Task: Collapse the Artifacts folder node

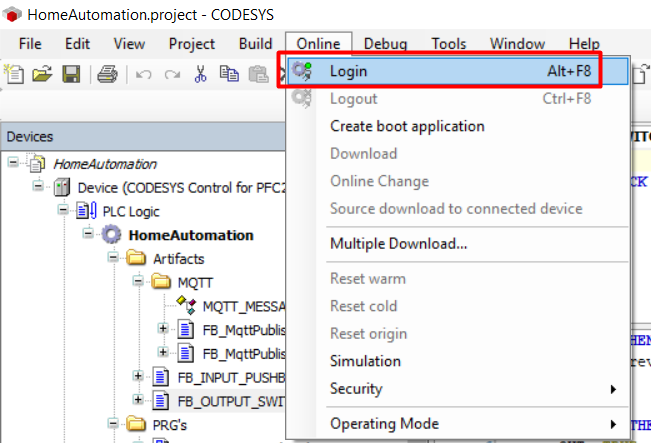Action: [113, 257]
